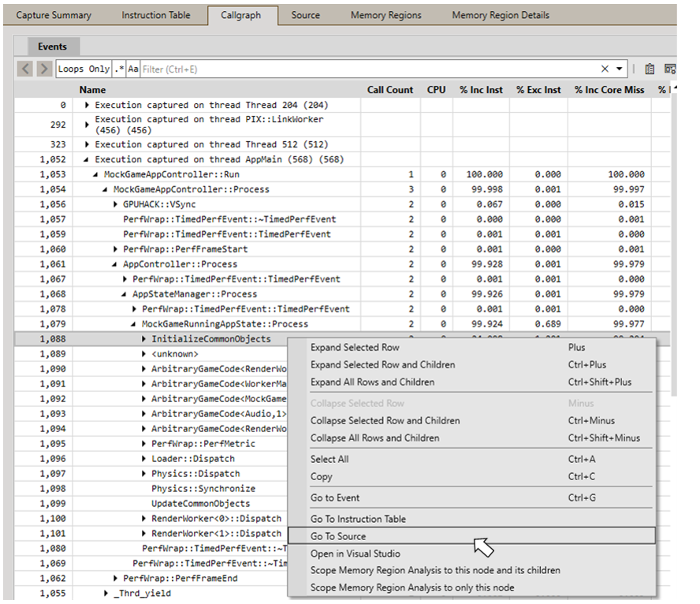Click the back navigation arrow in filter bar
This screenshot has height=604, width=700.
[x=25, y=69]
